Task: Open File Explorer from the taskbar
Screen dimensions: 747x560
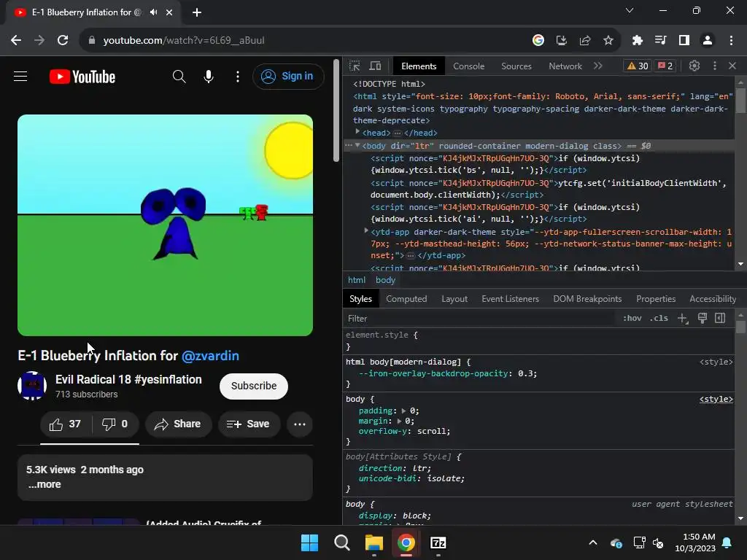Action: (374, 542)
